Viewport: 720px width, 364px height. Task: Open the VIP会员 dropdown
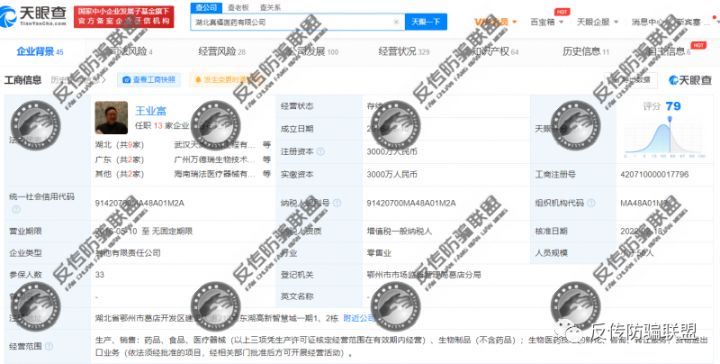[x=495, y=22]
